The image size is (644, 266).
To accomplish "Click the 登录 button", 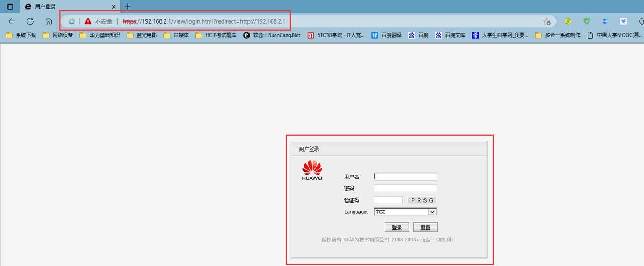I will pos(397,227).
